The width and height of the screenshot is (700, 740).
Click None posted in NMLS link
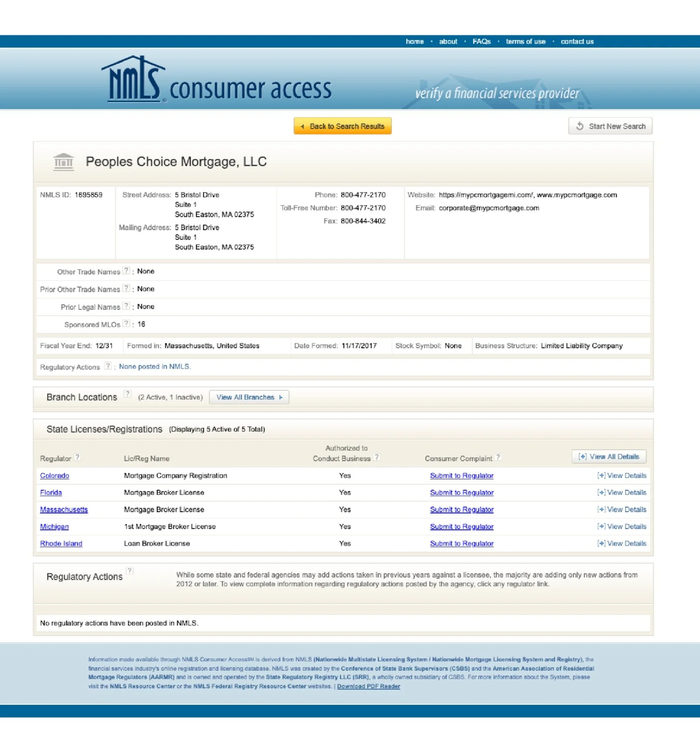click(155, 366)
